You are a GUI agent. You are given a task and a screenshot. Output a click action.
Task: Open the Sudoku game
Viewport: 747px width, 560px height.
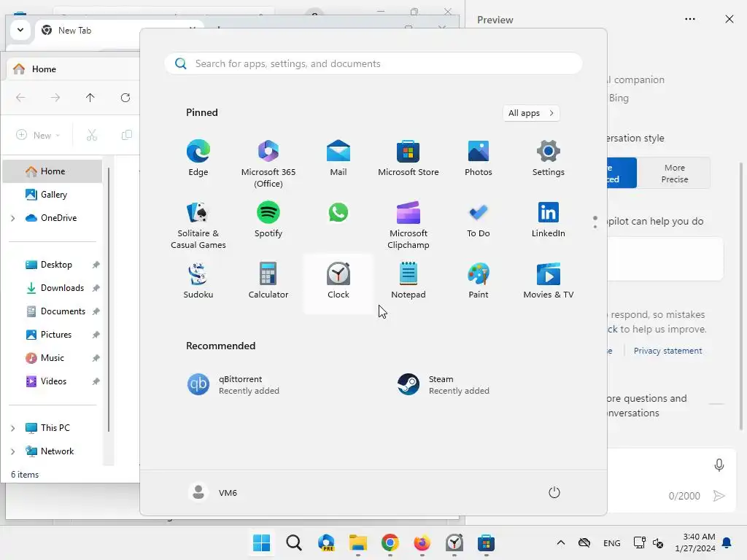coord(198,281)
